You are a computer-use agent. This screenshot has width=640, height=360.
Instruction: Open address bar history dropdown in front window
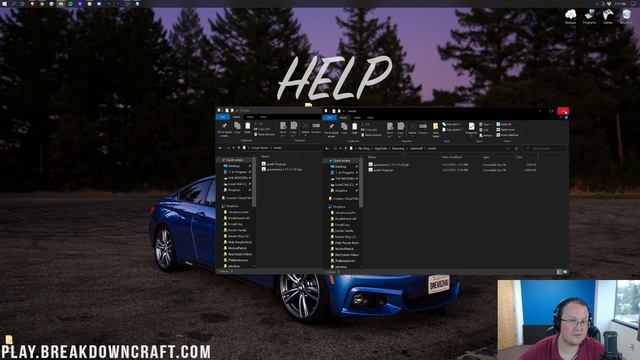click(508, 148)
